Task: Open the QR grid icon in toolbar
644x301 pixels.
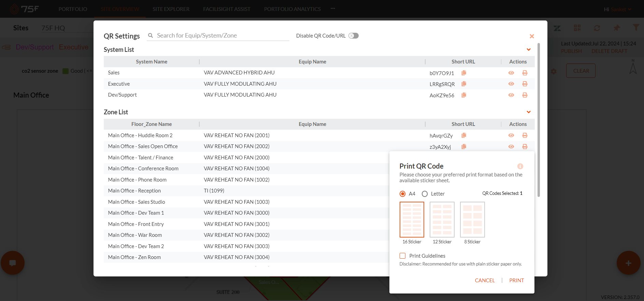Action: 577,28
